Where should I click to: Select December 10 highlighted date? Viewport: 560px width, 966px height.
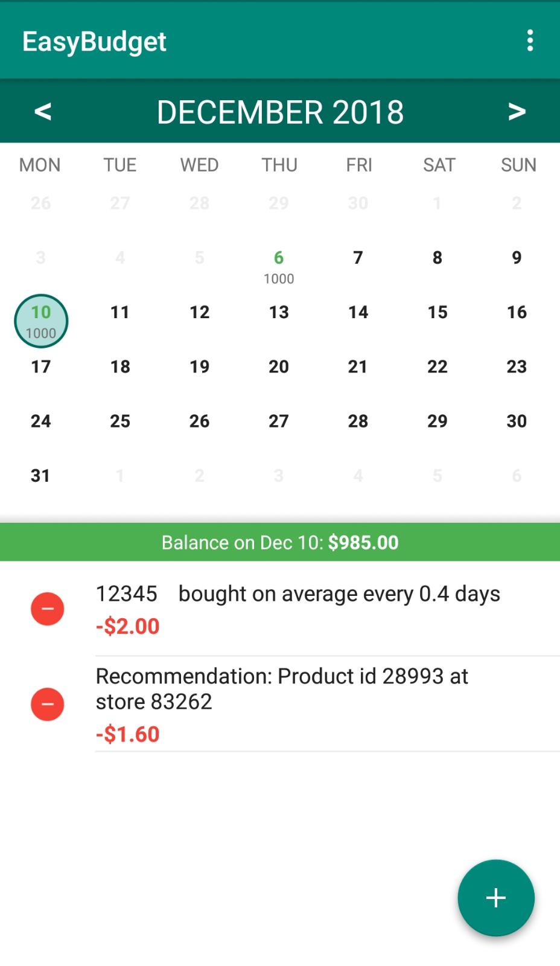click(x=41, y=321)
